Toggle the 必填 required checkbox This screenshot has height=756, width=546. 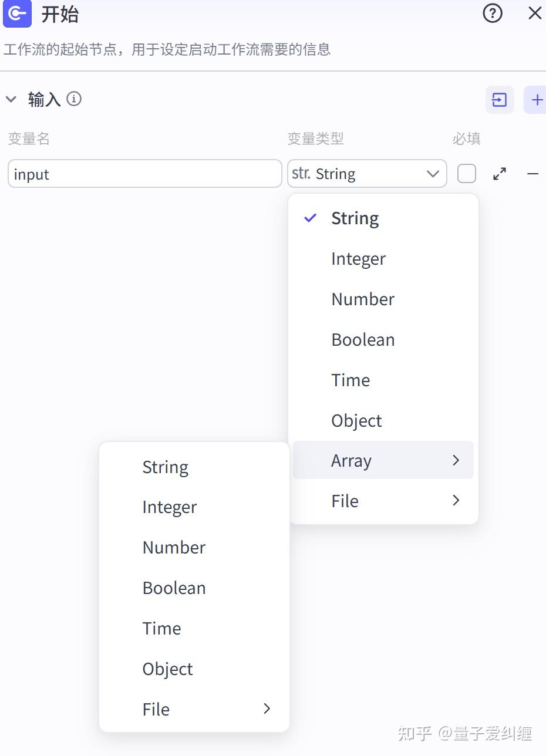pos(467,174)
